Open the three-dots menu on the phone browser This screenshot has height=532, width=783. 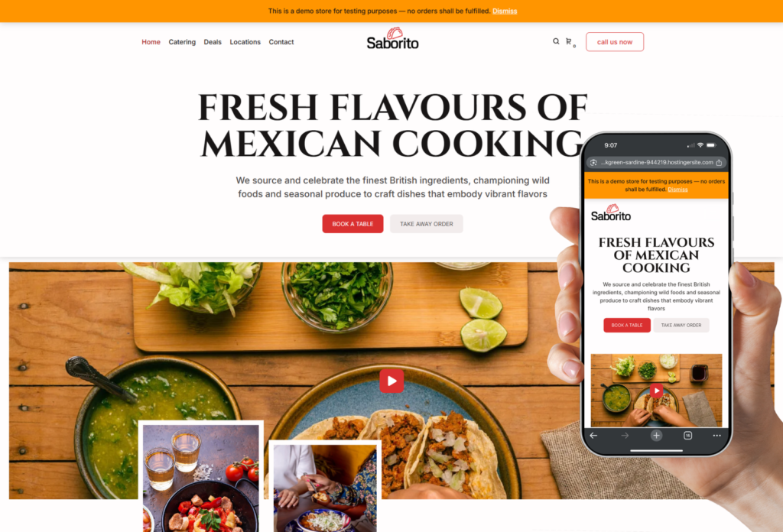pyautogui.click(x=717, y=435)
